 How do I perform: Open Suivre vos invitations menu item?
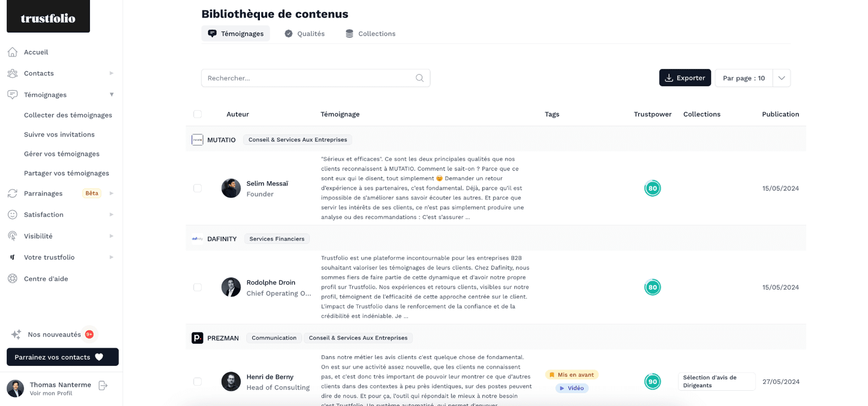click(x=59, y=134)
